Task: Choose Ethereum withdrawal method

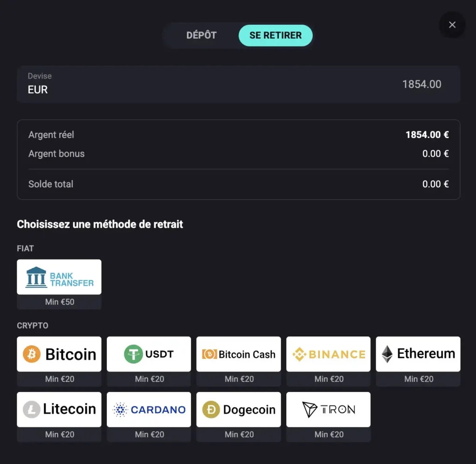Action: tap(418, 354)
